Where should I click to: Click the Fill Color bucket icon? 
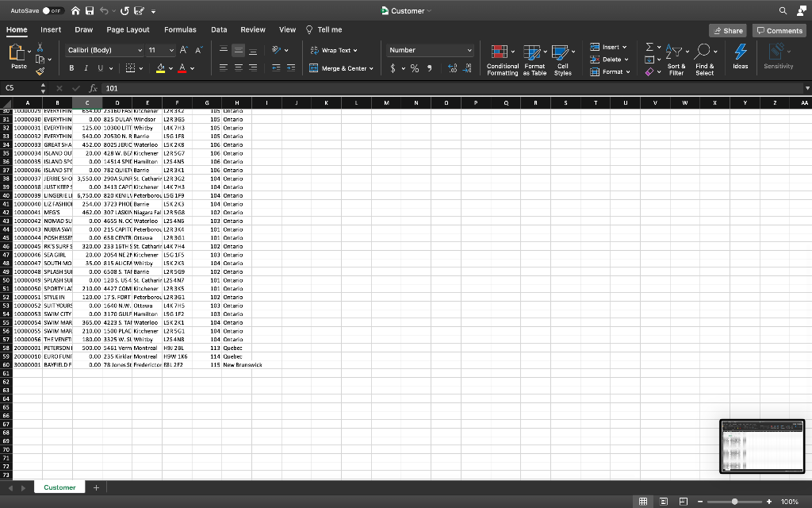161,67
